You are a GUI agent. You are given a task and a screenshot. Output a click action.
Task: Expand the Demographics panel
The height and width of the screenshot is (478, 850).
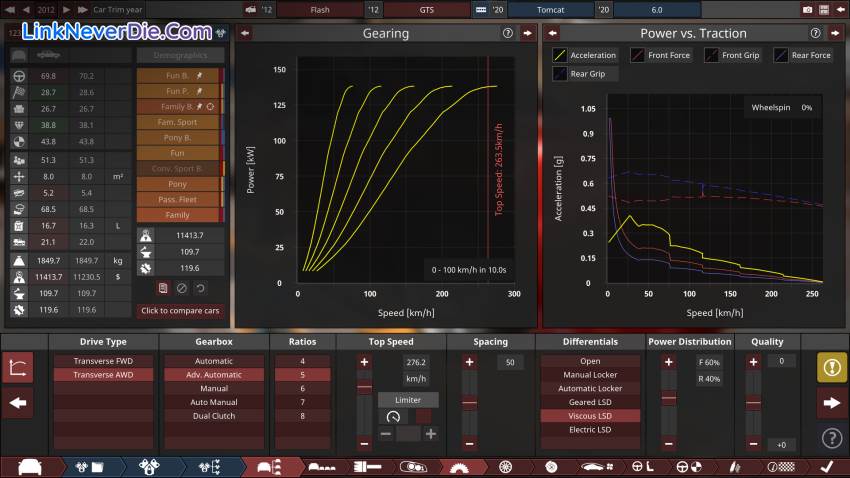180,55
